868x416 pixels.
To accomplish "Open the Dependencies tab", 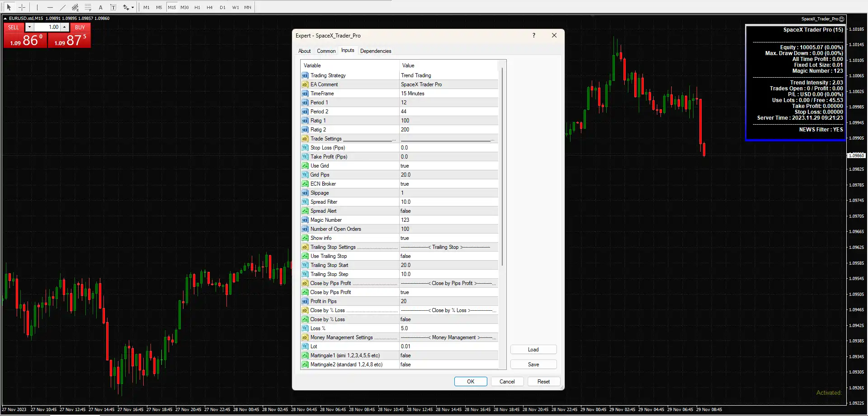I will (x=376, y=51).
